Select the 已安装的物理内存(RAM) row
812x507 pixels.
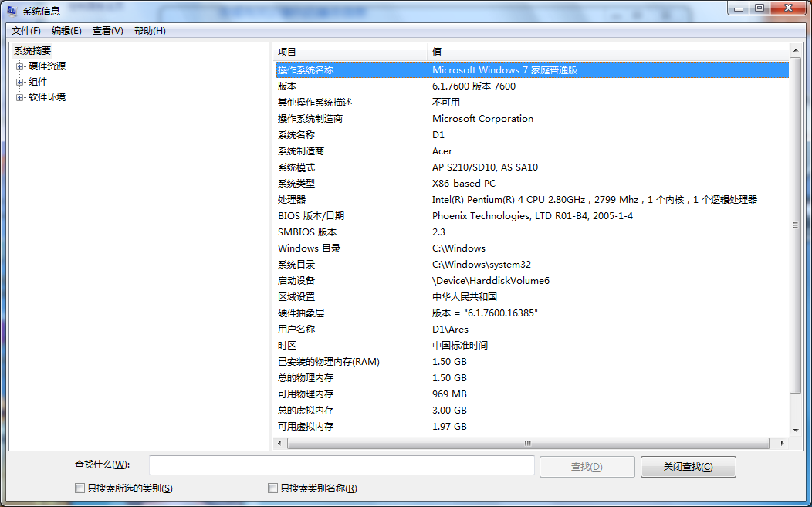point(532,361)
